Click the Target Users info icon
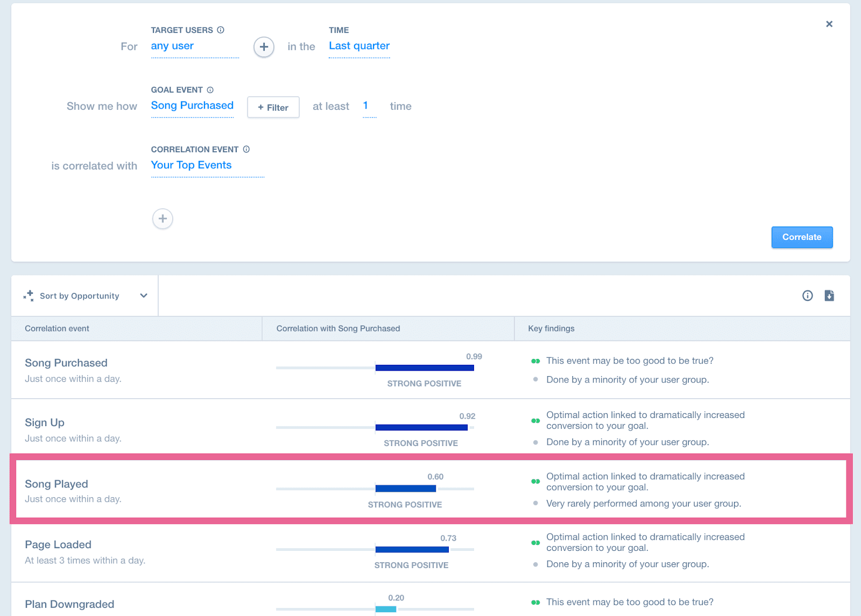861x616 pixels. pyautogui.click(x=221, y=30)
